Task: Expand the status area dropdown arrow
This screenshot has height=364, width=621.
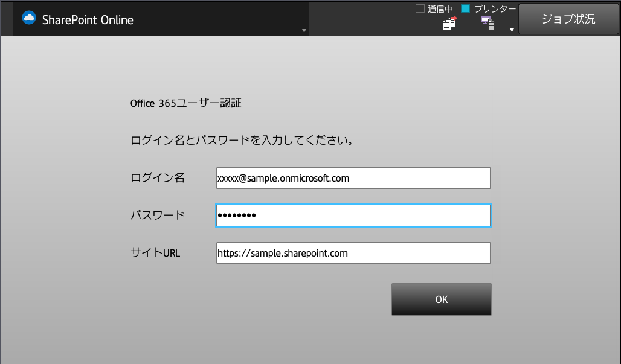Action: (512, 30)
